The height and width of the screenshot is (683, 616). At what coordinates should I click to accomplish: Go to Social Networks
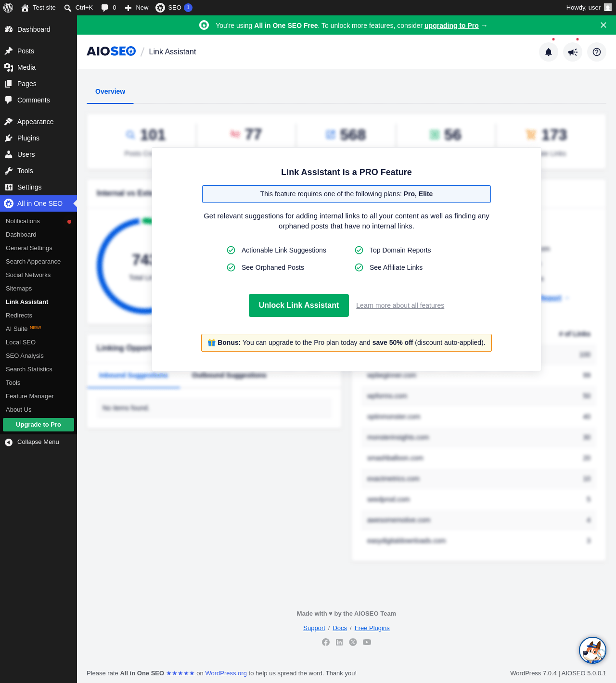(x=38, y=275)
